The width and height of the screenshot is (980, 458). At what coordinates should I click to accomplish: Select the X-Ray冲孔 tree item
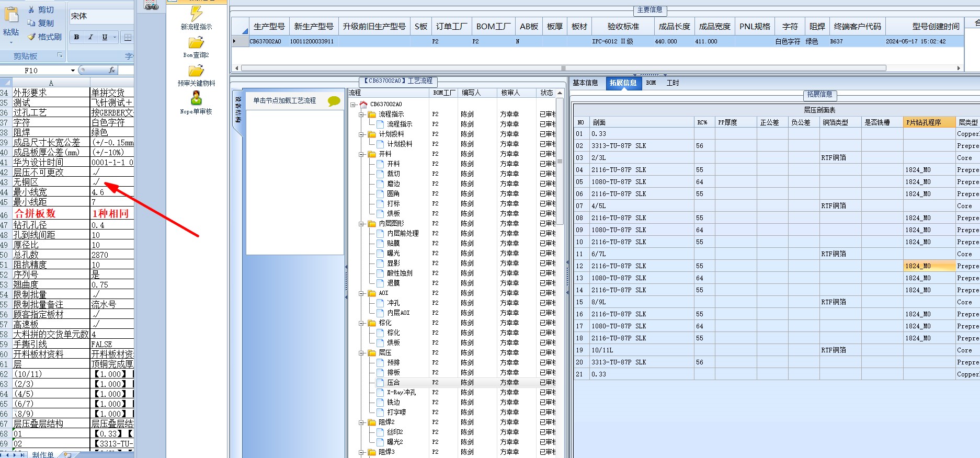point(401,392)
